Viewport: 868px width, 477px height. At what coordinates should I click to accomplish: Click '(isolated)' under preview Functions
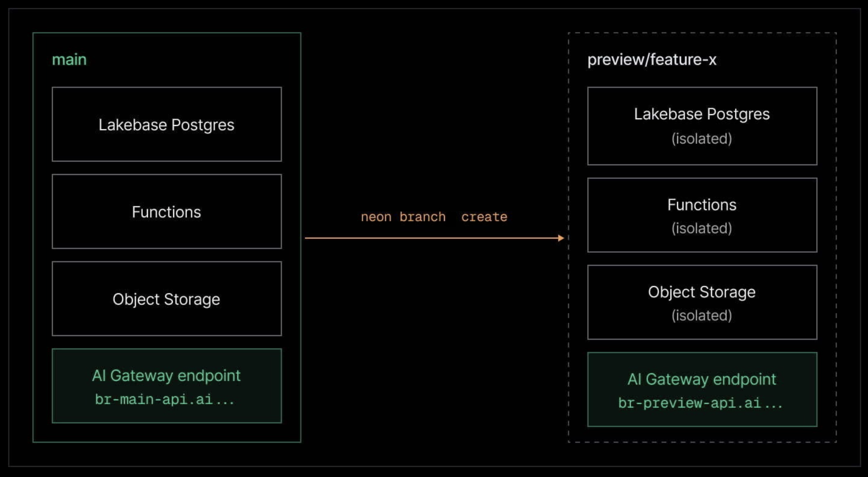[702, 228]
